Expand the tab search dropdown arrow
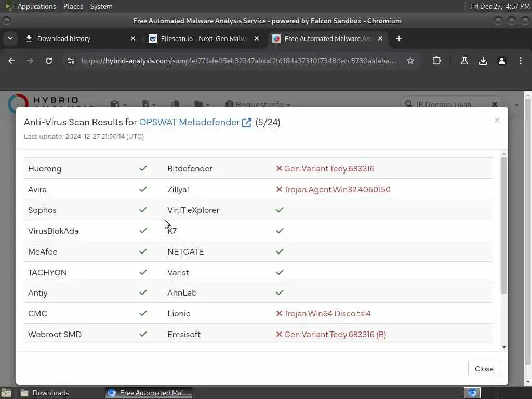This screenshot has height=399, width=532. click(x=10, y=38)
